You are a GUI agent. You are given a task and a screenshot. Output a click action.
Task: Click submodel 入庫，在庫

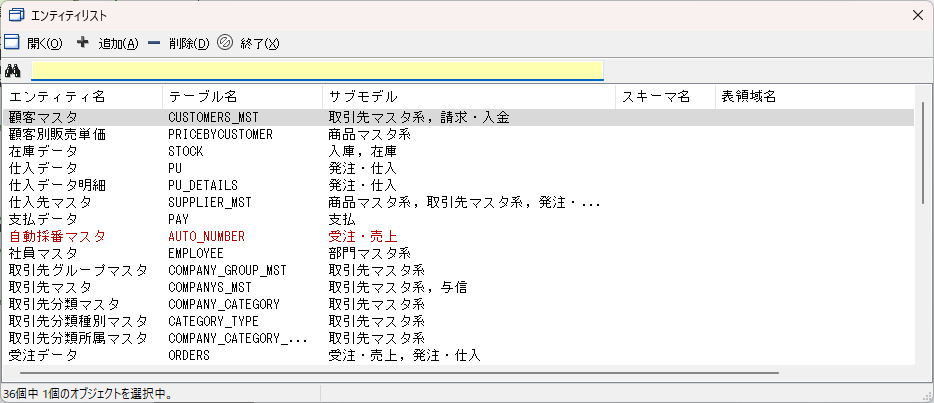(x=363, y=152)
